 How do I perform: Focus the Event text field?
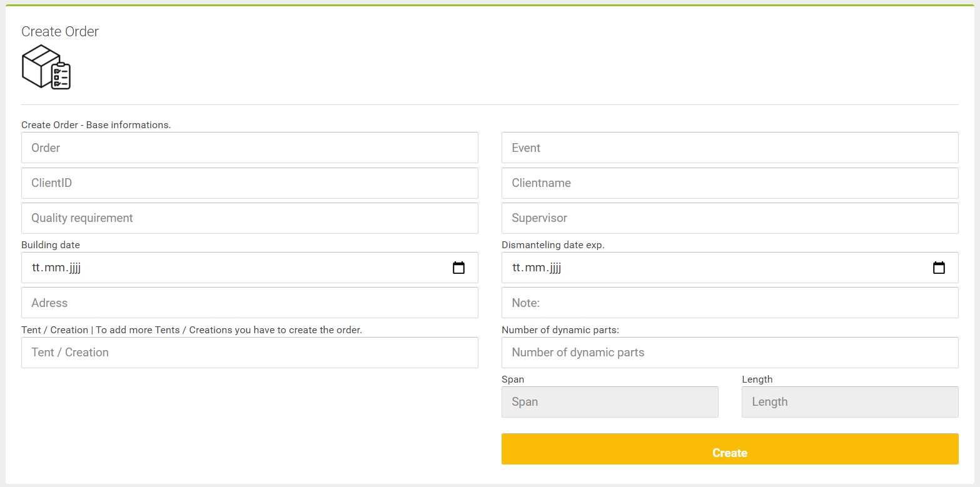pyautogui.click(x=730, y=148)
